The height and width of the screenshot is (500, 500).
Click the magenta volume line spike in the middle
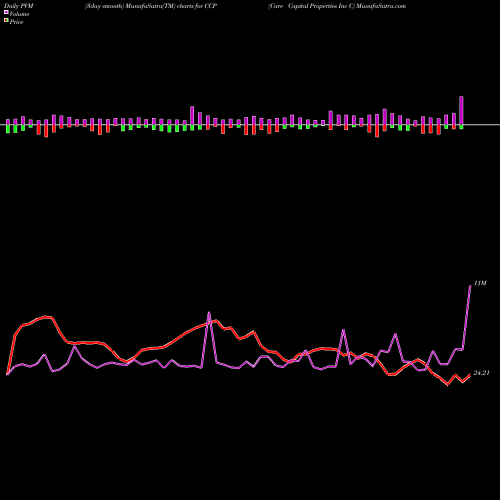(x=209, y=313)
